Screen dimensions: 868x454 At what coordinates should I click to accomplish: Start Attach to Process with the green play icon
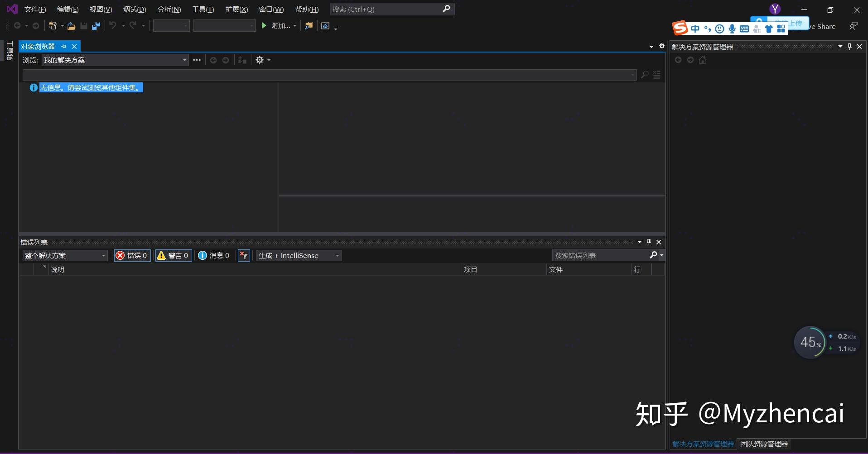click(x=264, y=26)
